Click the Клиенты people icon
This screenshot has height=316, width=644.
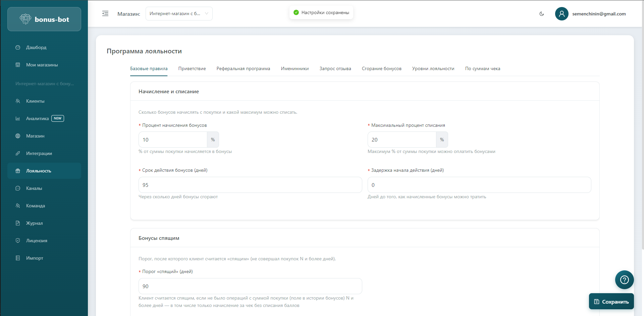pos(18,101)
